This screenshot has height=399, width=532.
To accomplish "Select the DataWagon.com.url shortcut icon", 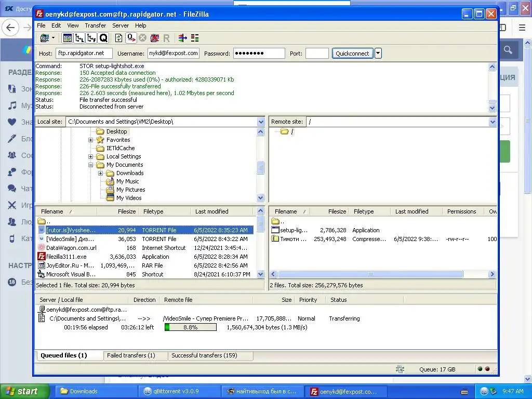I will tap(42, 248).
